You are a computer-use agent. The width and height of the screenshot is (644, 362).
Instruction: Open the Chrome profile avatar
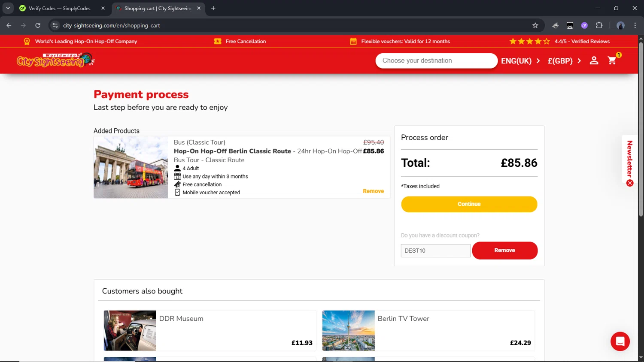[620, 25]
